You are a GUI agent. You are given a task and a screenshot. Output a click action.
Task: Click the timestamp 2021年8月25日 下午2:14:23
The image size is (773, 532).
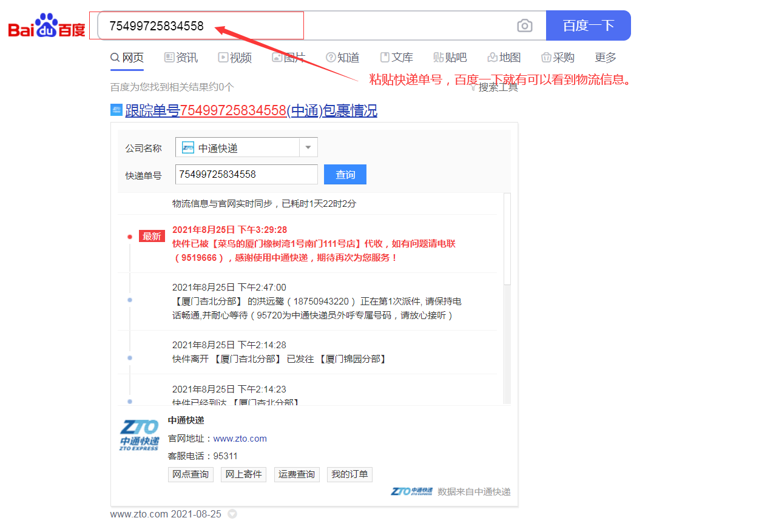point(229,389)
